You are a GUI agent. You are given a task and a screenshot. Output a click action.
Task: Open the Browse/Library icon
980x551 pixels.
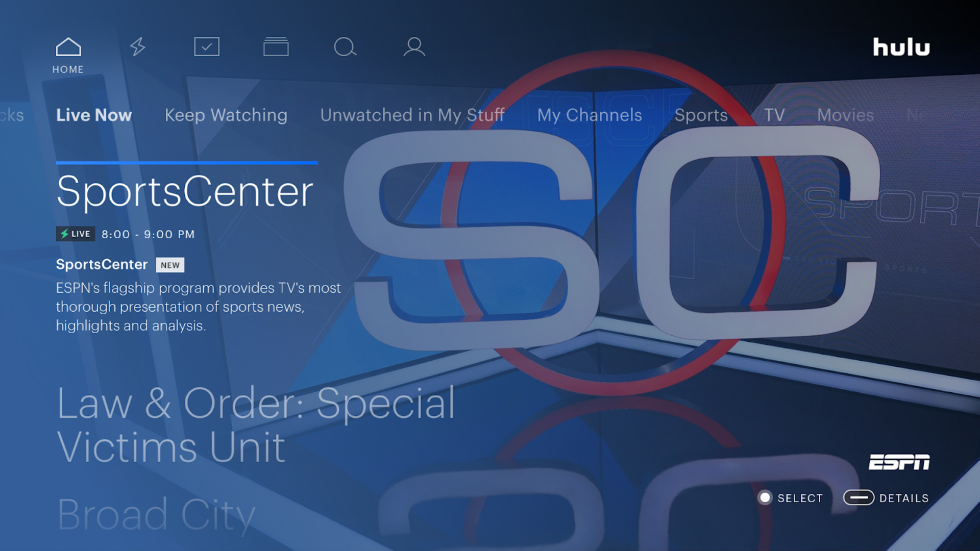(275, 46)
